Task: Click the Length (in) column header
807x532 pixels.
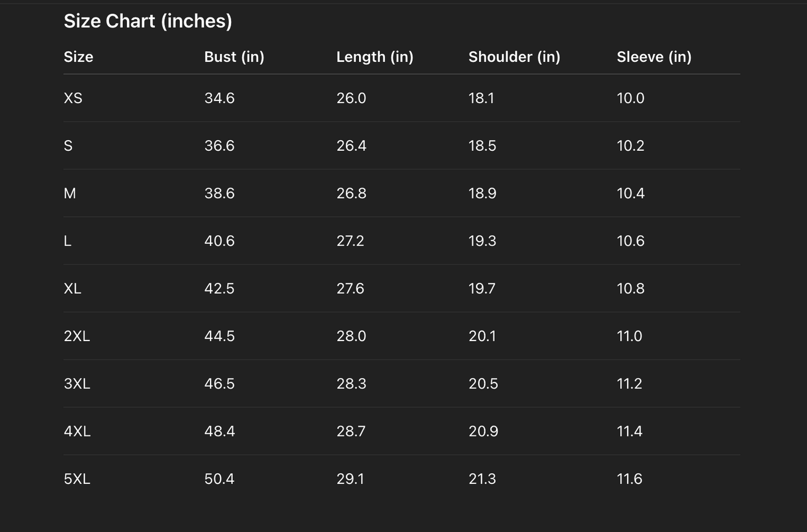Action: [374, 57]
